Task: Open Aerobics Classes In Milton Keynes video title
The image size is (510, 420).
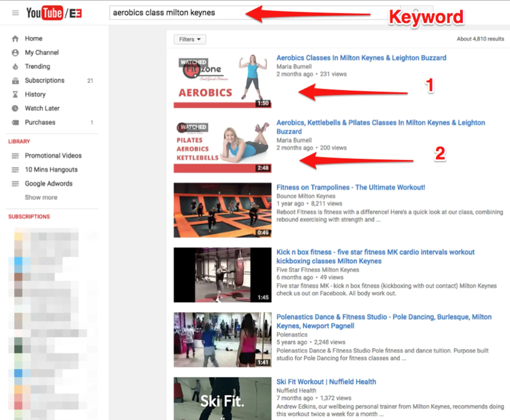Action: point(361,58)
